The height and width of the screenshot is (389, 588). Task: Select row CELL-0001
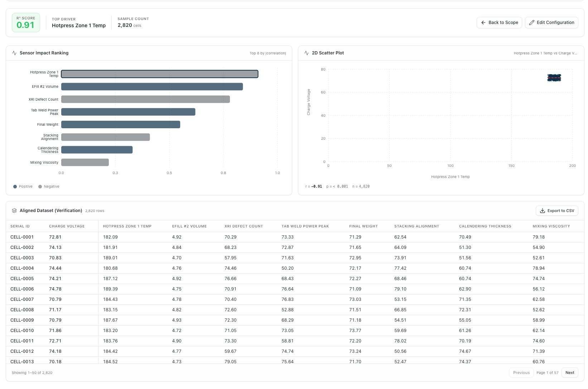[295, 237]
